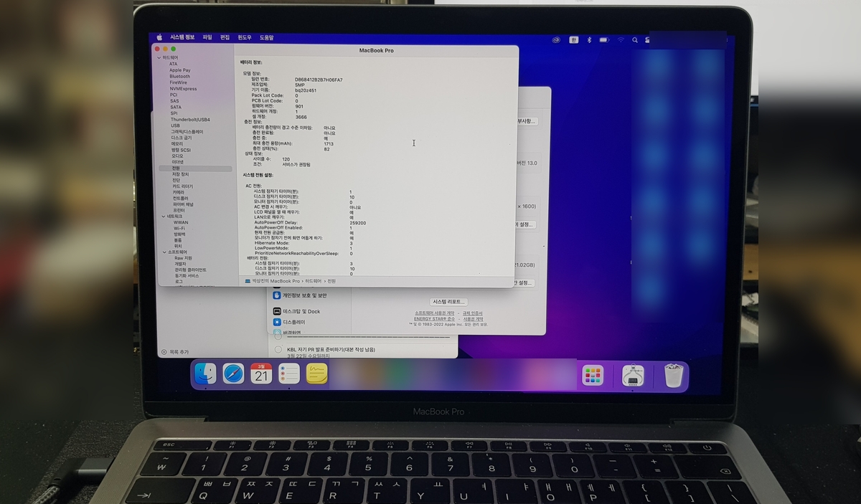Image resolution: width=861 pixels, height=504 pixels.
Task: Select 카메라 in hardware sidebar
Action: pyautogui.click(x=178, y=192)
